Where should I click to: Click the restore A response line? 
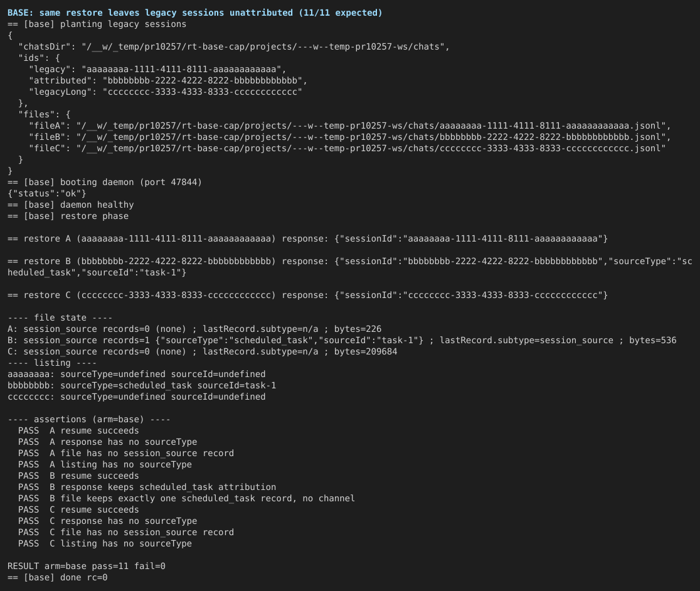307,239
